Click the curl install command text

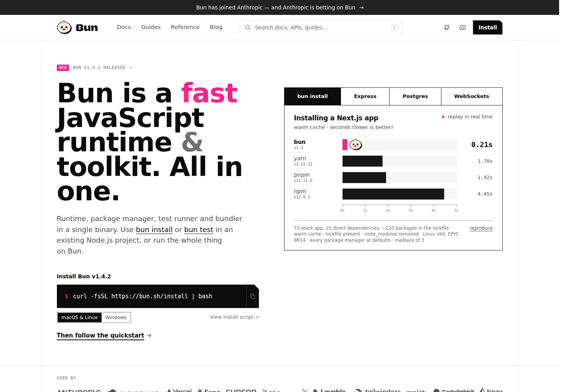point(142,296)
